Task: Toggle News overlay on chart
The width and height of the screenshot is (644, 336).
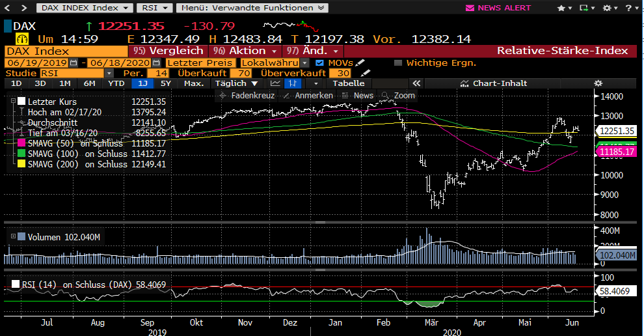Action: tap(358, 96)
